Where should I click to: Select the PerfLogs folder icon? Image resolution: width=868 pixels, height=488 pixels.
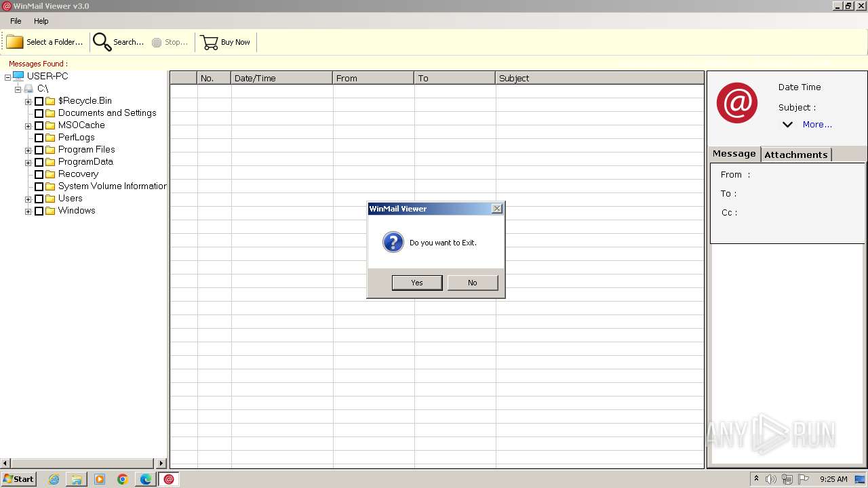pyautogui.click(x=50, y=138)
